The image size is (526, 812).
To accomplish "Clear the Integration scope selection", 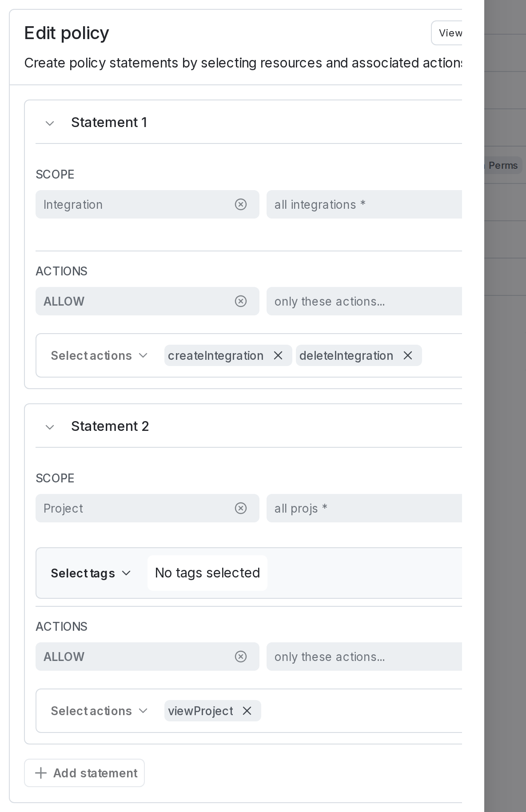I will (240, 204).
